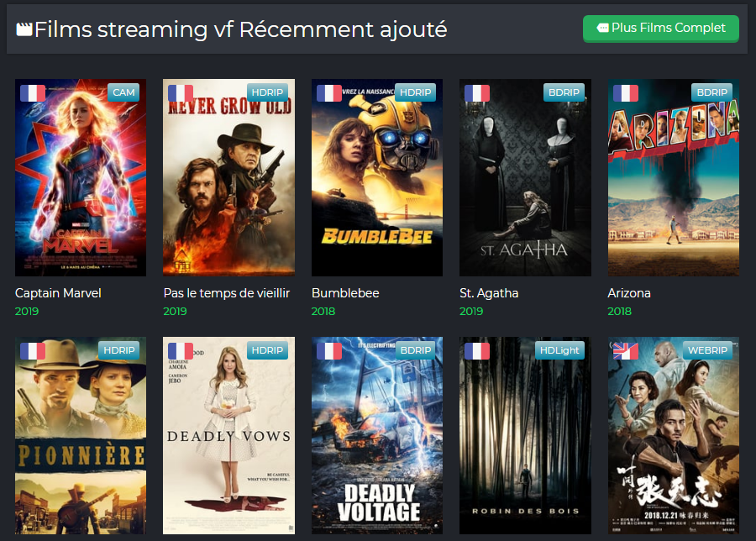The width and height of the screenshot is (756, 541).
Task: Open the Chinese martial arts poster
Action: click(674, 435)
